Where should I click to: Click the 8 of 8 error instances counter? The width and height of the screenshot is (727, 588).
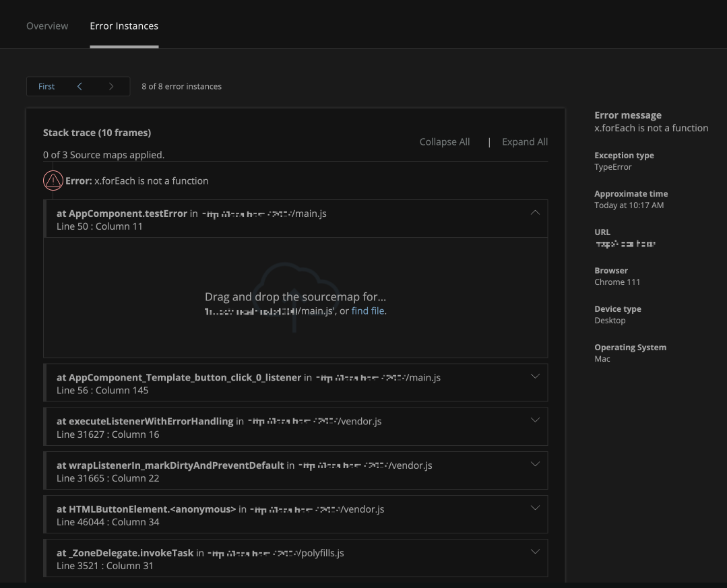coord(181,86)
